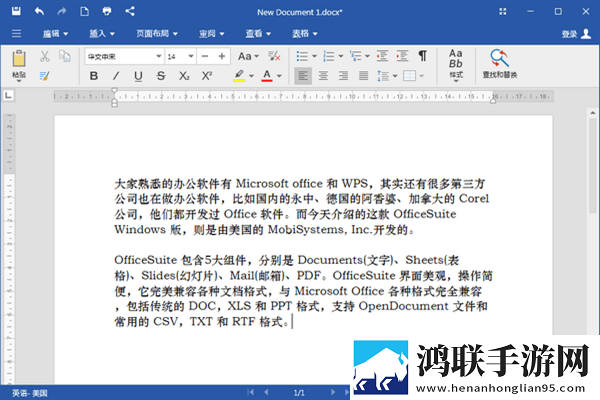Apply Subscript formatting
This screenshot has height=400, width=600.
pyautogui.click(x=184, y=76)
